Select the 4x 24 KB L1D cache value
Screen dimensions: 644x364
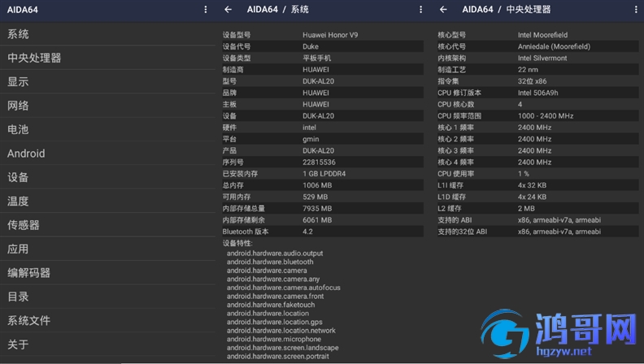tap(532, 197)
